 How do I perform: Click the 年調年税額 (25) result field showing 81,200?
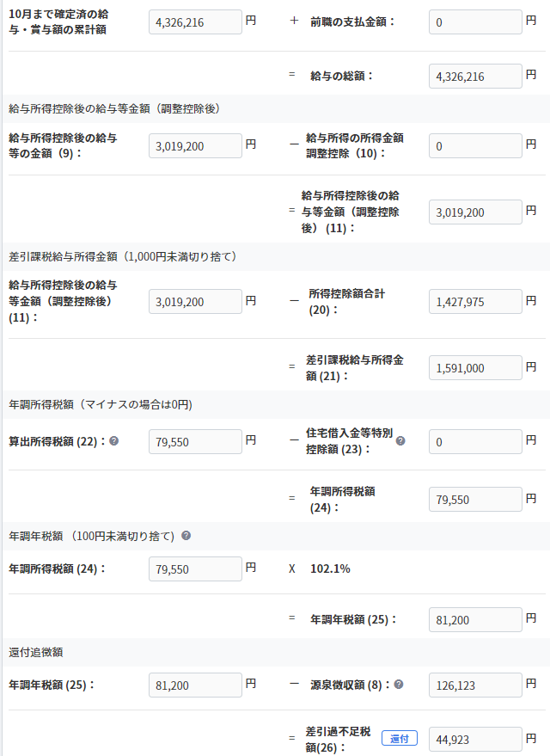[475, 619]
